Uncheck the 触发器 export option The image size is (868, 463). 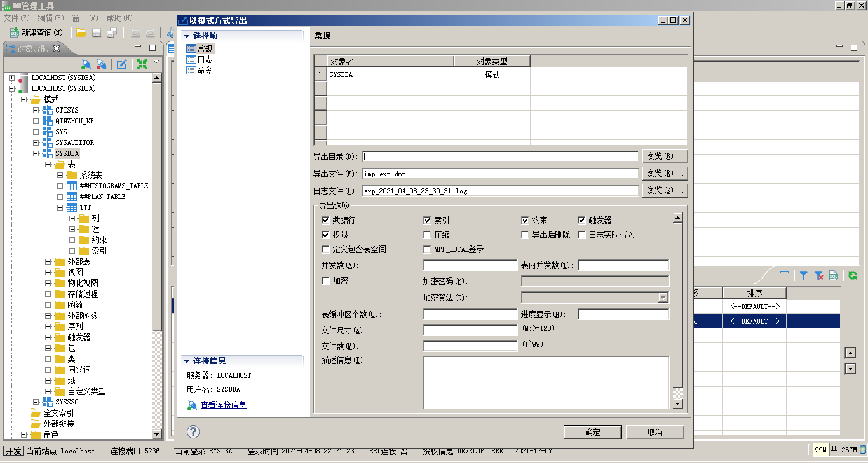[x=581, y=221]
